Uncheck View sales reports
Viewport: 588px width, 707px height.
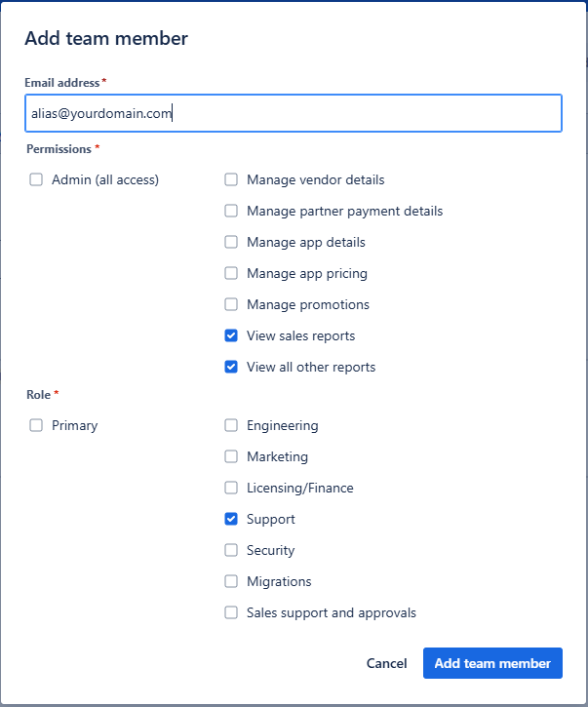[x=231, y=335]
